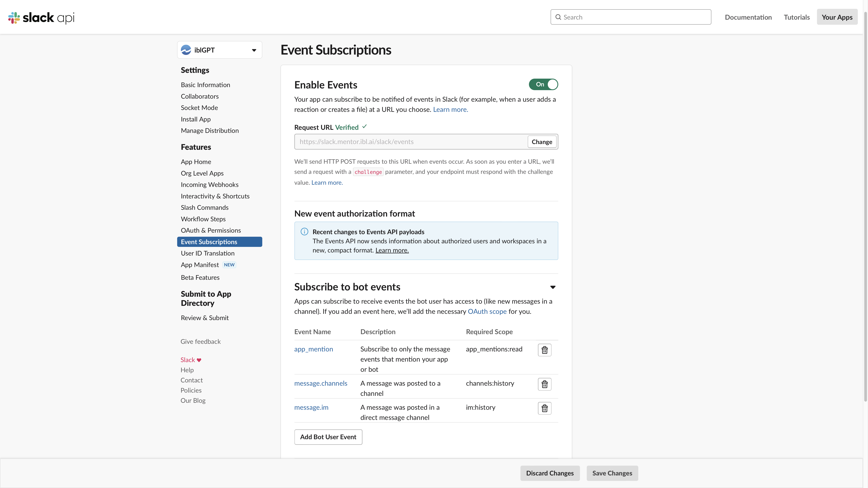
Task: Open Tutorials in top navigation
Action: 797,17
